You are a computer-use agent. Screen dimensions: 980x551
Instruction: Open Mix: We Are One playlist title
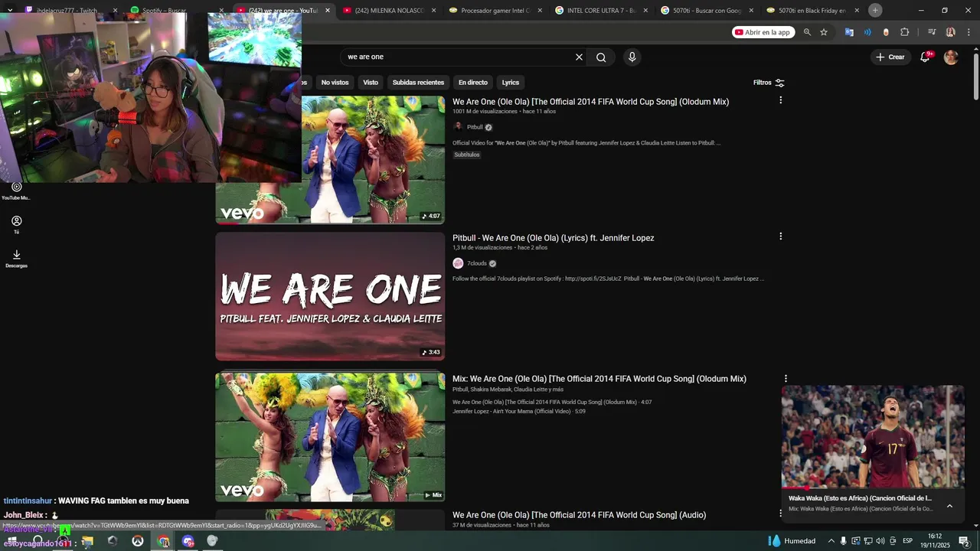599,379
